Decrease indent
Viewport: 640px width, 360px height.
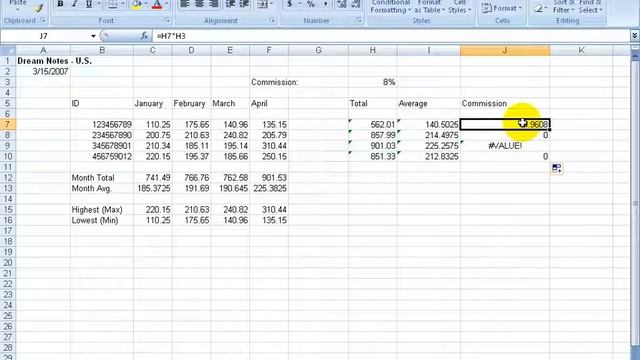pos(230,4)
